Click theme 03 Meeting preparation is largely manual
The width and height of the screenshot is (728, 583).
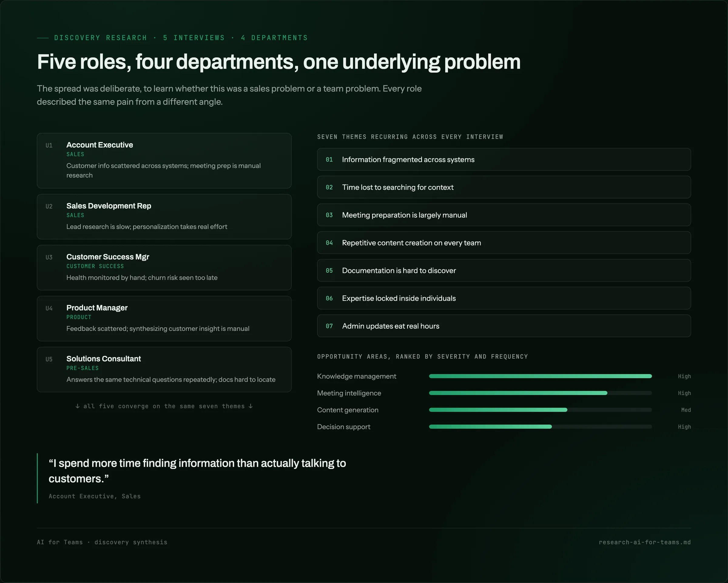[504, 215]
